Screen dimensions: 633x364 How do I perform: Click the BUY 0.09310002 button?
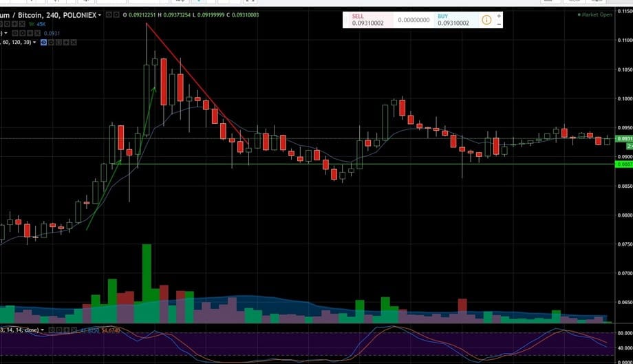click(x=457, y=20)
